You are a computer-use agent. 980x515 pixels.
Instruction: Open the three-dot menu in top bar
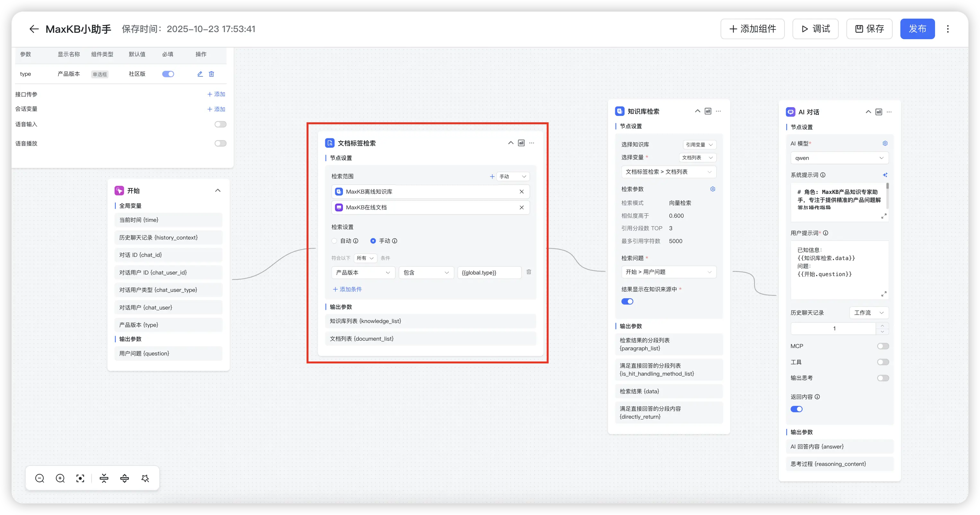[x=948, y=29]
